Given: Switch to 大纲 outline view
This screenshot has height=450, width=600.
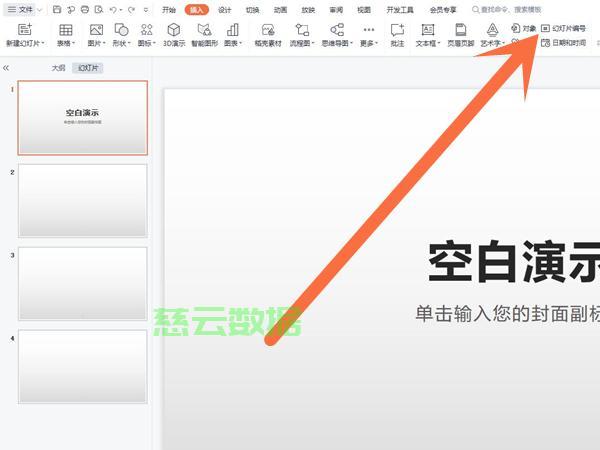Looking at the screenshot, I should pos(60,68).
